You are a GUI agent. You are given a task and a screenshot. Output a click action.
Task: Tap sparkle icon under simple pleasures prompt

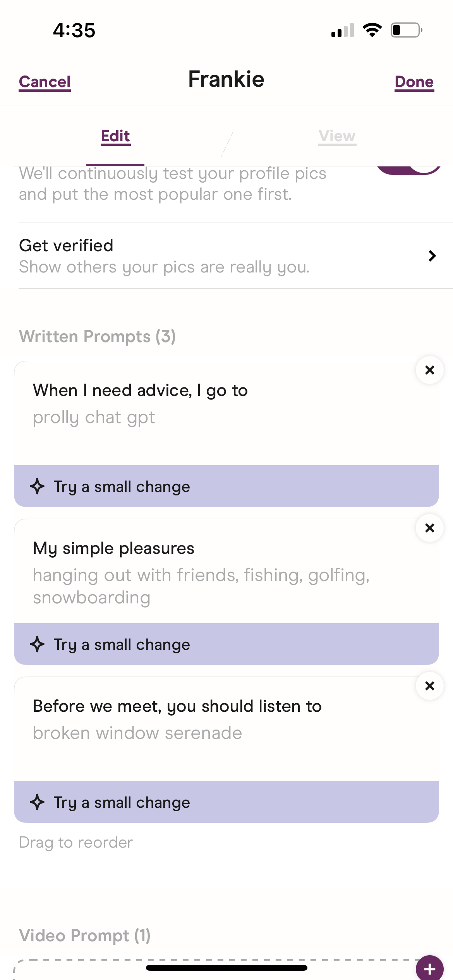(x=37, y=644)
